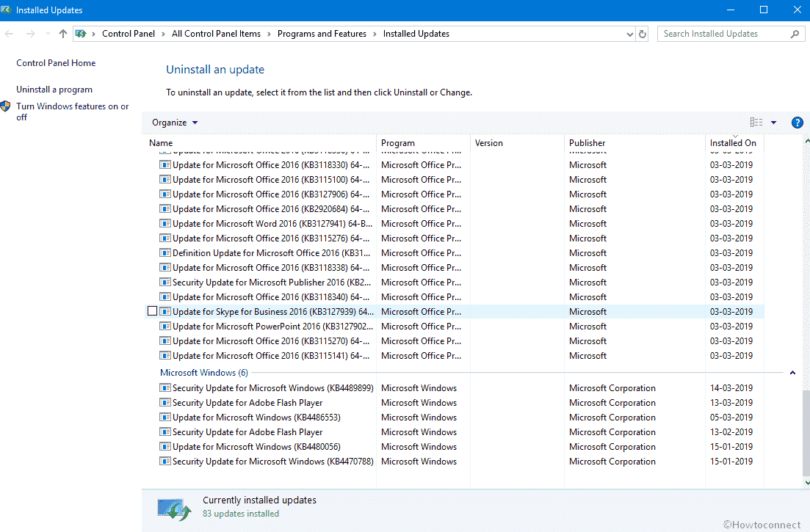Click the search magnifier icon
The width and height of the screenshot is (810, 532).
(x=795, y=34)
